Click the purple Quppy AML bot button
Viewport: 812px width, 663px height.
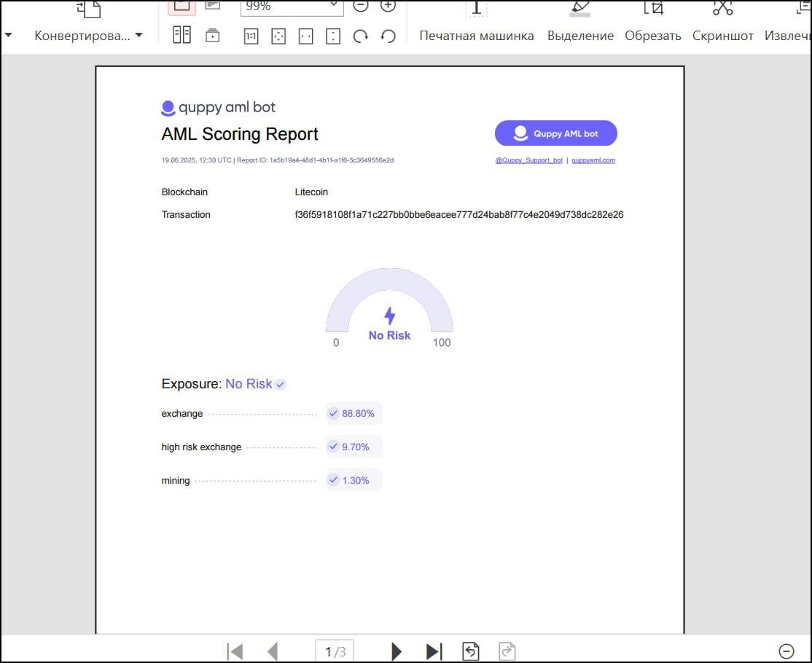pos(555,133)
